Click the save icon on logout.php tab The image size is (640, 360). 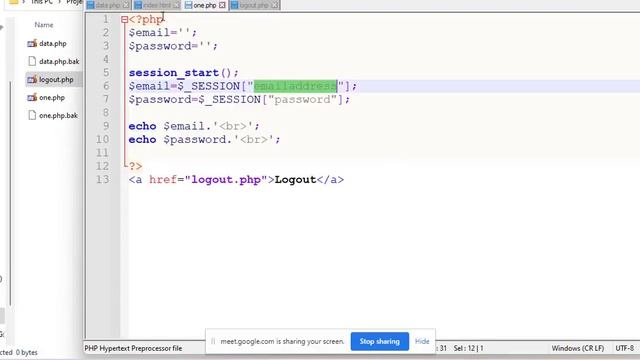(234, 5)
